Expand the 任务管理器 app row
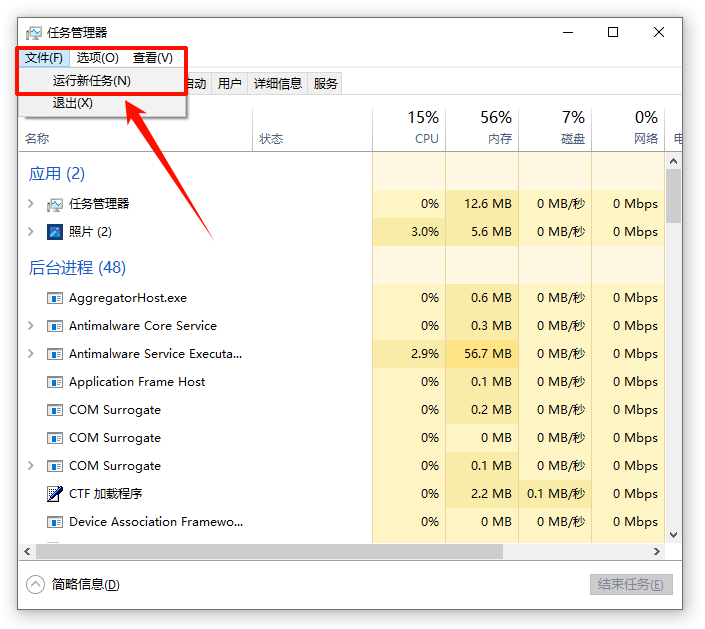This screenshot has width=705, height=629. point(31,204)
